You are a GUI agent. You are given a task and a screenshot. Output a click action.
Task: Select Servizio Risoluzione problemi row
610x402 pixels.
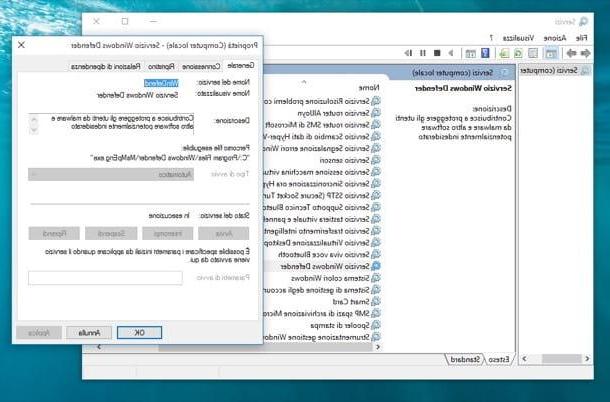tap(322, 101)
